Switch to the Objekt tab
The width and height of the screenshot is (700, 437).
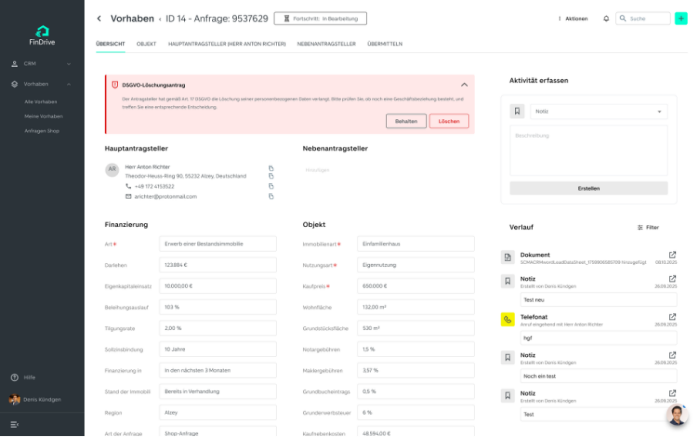tap(146, 44)
